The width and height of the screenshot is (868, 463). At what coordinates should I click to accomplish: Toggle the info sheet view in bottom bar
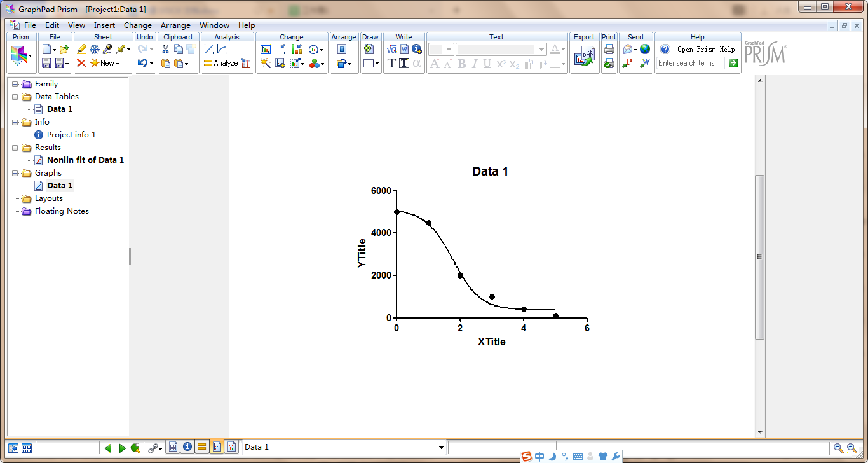coord(187,447)
